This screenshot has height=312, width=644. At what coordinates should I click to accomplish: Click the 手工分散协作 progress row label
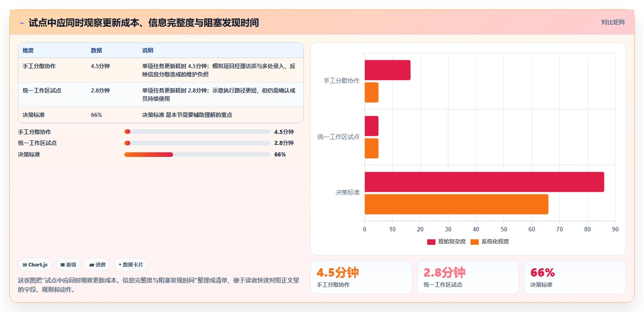[35, 132]
